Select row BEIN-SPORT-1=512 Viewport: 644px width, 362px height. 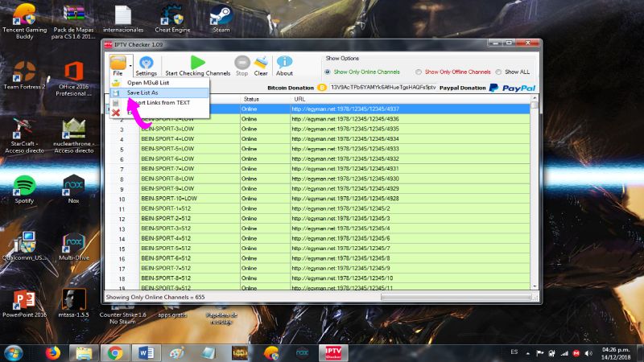pos(317,208)
